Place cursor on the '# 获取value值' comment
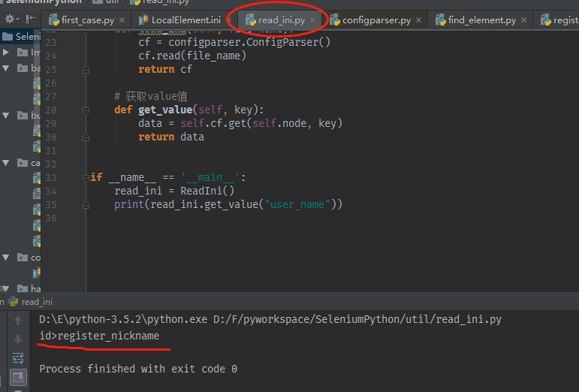The image size is (579, 392). tap(151, 96)
